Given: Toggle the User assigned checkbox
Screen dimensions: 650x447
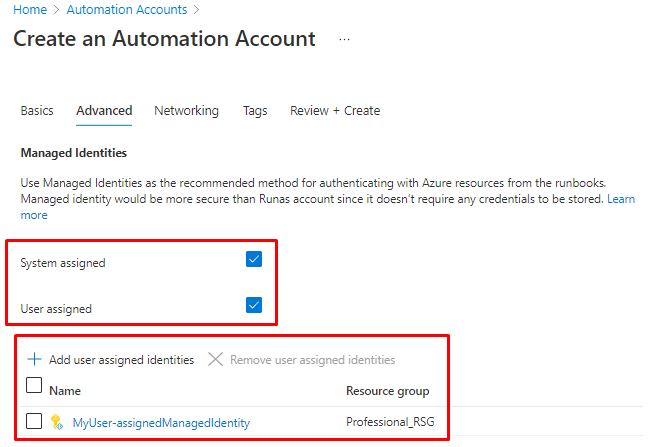Looking at the screenshot, I should click(x=254, y=305).
